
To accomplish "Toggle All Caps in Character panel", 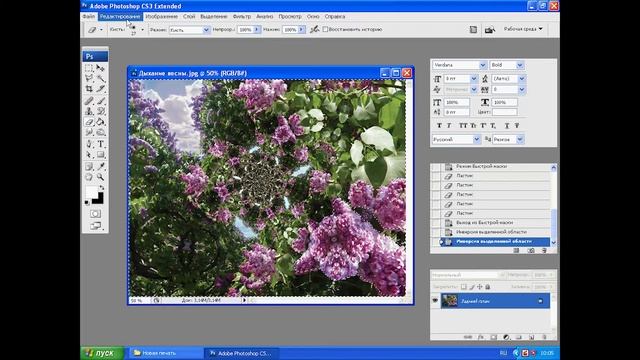I will pos(463,126).
